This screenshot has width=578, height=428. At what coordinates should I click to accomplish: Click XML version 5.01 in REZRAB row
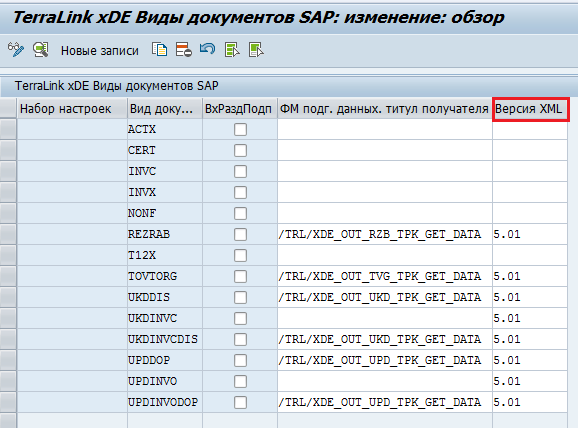(x=530, y=234)
